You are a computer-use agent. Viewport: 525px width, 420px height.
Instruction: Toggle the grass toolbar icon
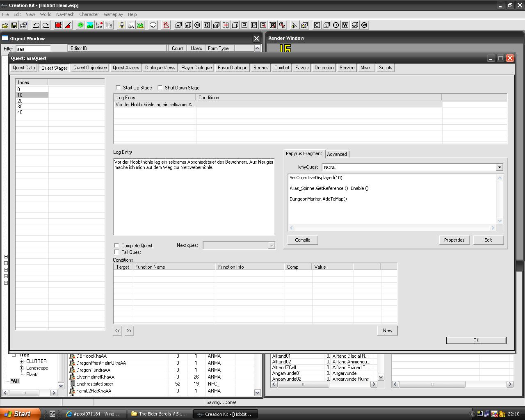pyautogui.click(x=140, y=25)
